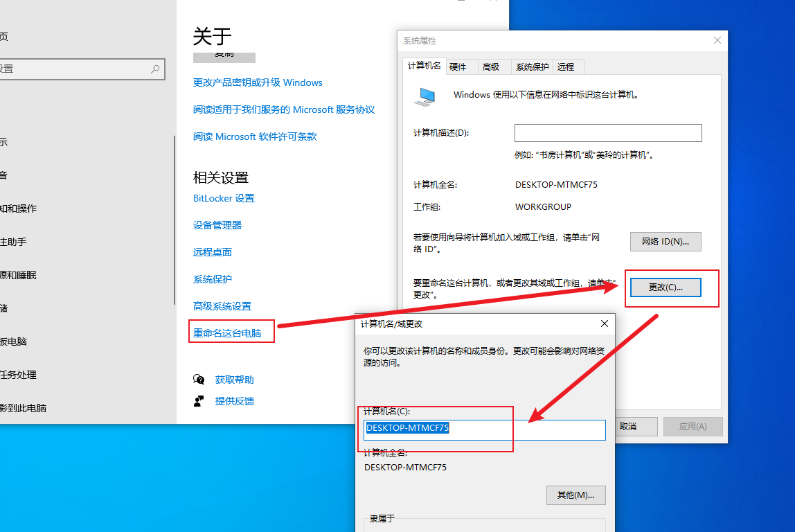
Task: Click the search magnifier icon in settings
Action: point(155,69)
